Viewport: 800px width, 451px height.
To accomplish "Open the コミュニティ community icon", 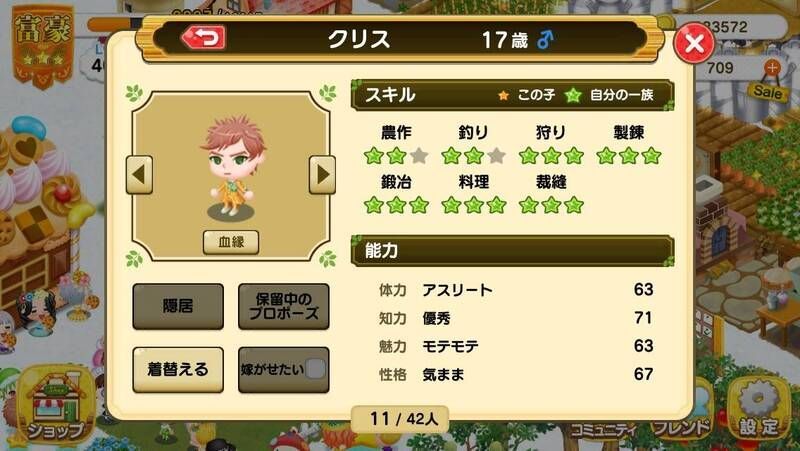I will (x=602, y=430).
